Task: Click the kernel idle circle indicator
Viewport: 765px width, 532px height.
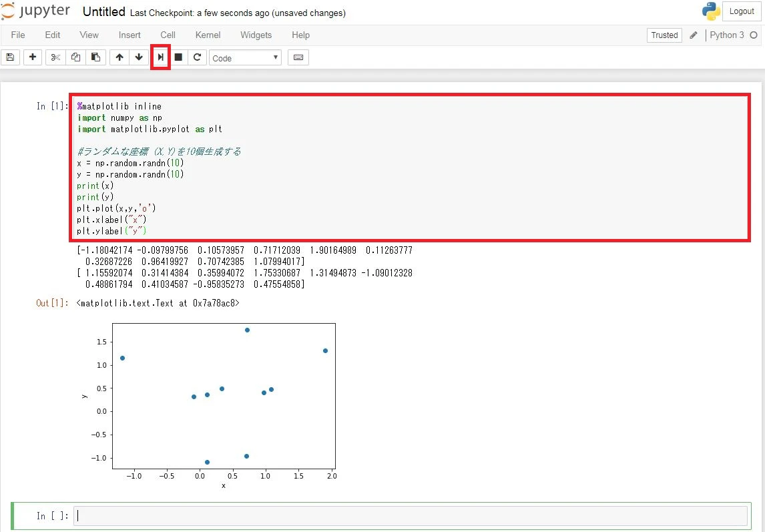Action: 754,35
